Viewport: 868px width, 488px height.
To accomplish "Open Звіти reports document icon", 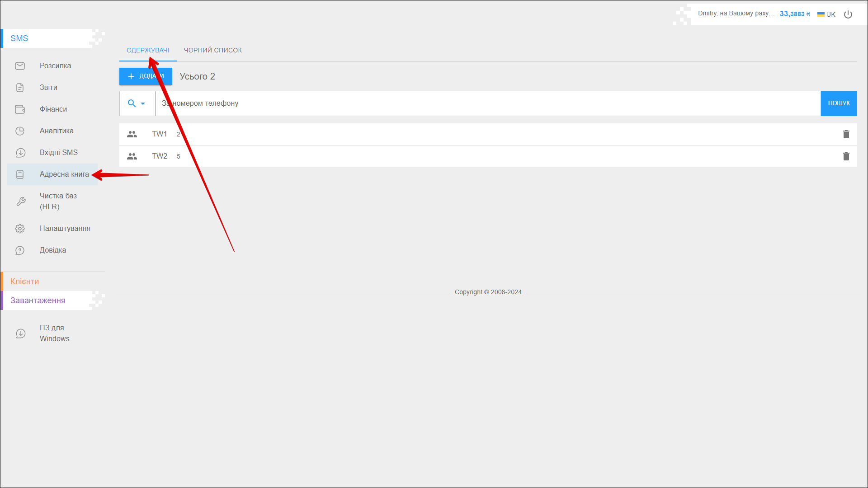I will 20,88.
